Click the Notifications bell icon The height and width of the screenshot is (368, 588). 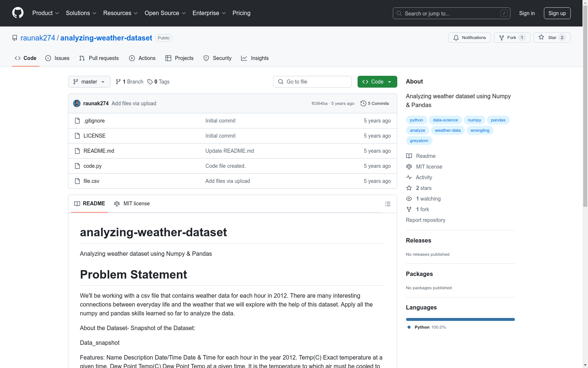click(x=456, y=38)
